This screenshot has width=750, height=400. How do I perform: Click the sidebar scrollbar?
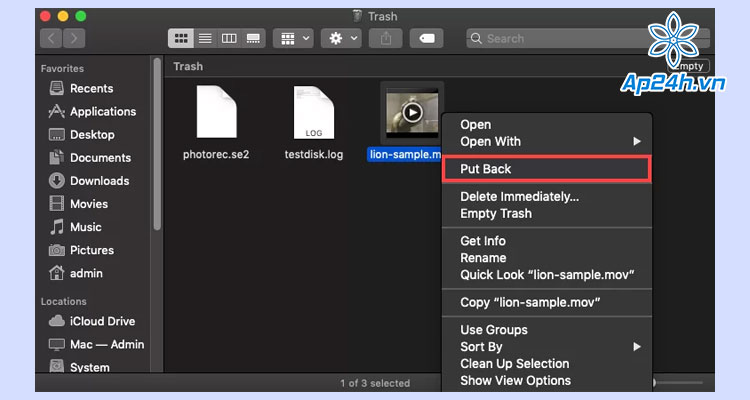pyautogui.click(x=157, y=144)
